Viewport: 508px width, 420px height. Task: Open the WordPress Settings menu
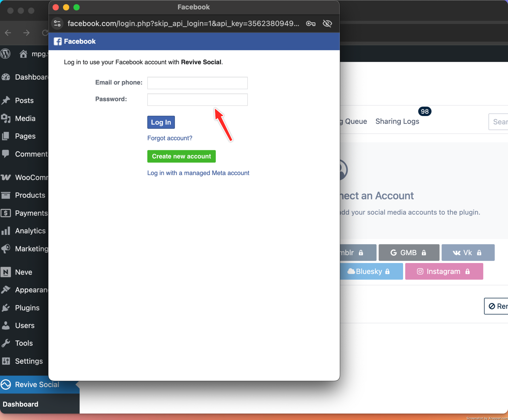(x=29, y=361)
